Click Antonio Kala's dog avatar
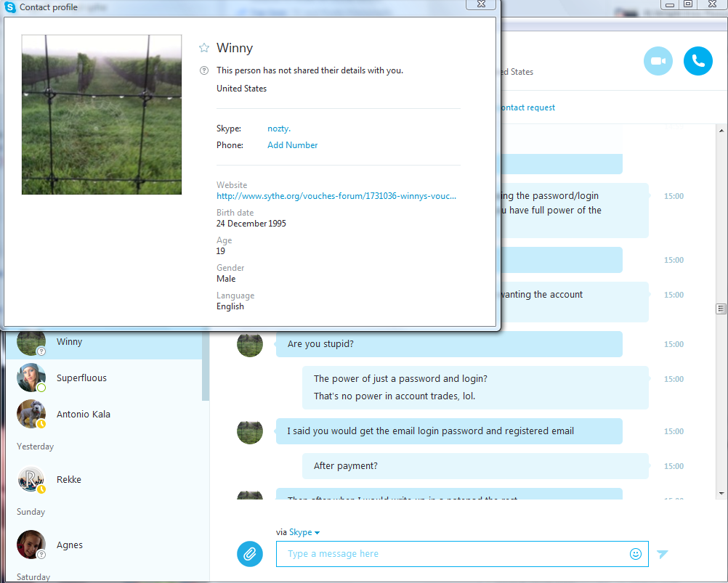 click(x=31, y=414)
